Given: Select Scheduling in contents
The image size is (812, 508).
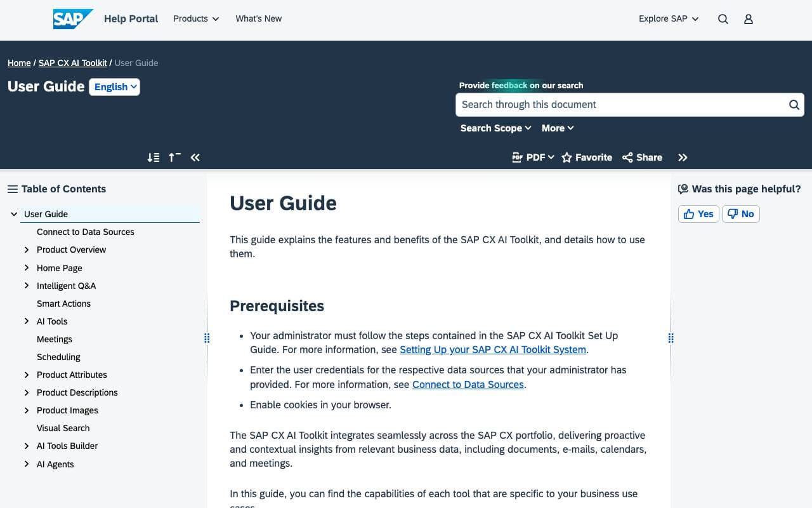Looking at the screenshot, I should pyautogui.click(x=58, y=357).
